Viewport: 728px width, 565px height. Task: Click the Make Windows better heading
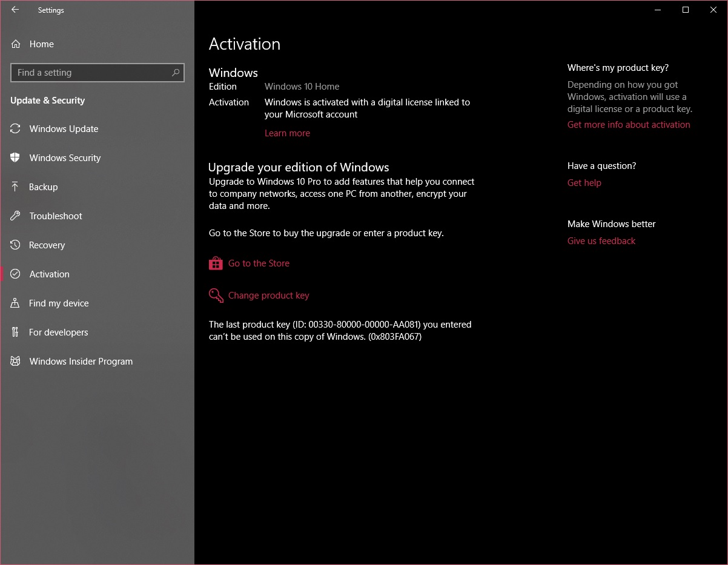tap(612, 224)
